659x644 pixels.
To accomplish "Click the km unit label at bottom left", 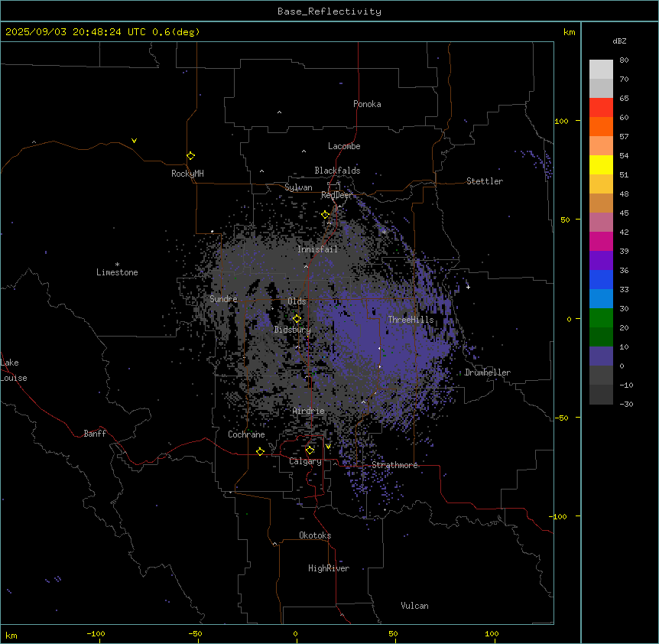I will (x=11, y=636).
